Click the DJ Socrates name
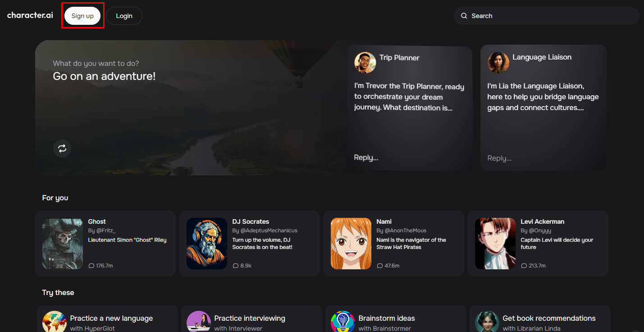This screenshot has height=332, width=644. (x=251, y=221)
